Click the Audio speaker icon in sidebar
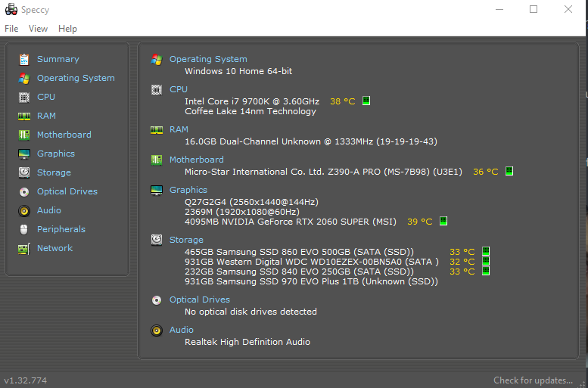This screenshot has width=588, height=388. point(24,211)
